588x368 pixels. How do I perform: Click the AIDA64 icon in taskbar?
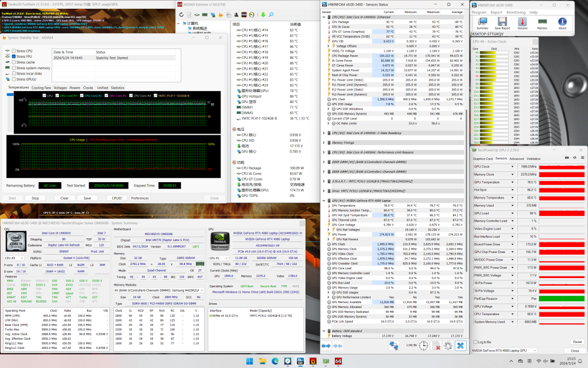338,361
